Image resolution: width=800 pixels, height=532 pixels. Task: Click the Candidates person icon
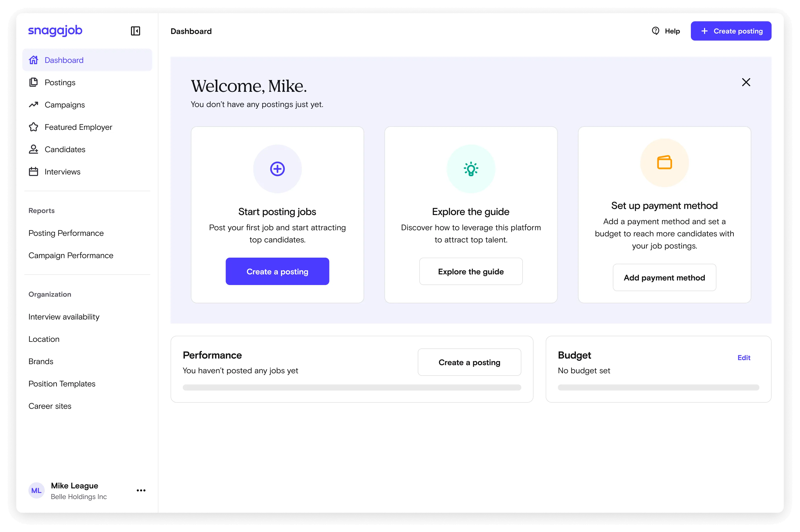pos(33,149)
